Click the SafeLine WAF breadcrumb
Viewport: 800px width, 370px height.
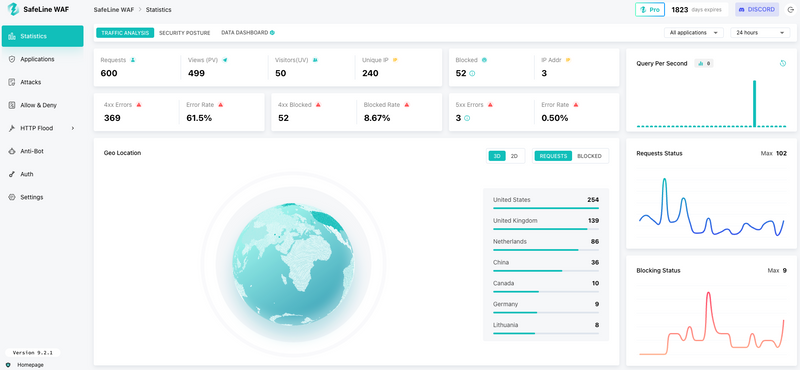pos(114,10)
